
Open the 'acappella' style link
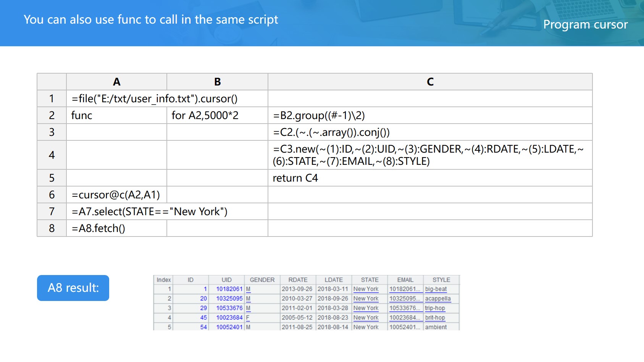[x=437, y=299]
